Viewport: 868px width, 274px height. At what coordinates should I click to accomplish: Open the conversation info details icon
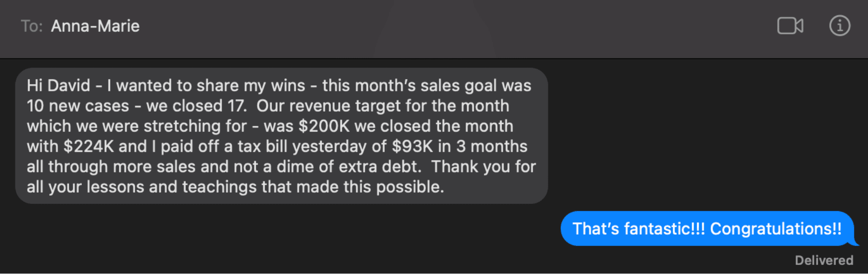840,26
